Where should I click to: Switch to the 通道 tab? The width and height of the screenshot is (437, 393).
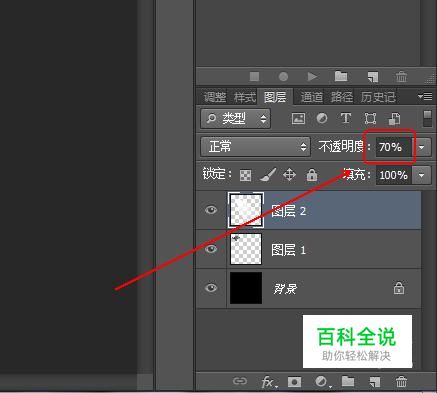(x=312, y=97)
